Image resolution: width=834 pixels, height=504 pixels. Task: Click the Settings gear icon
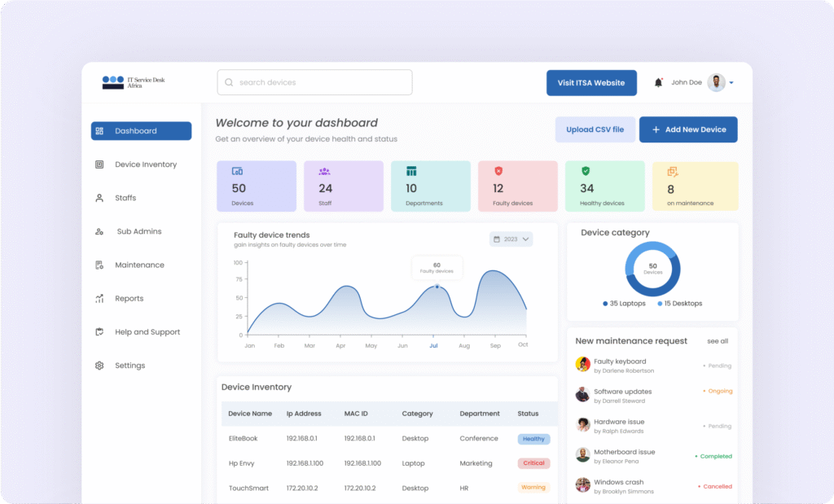coord(99,366)
